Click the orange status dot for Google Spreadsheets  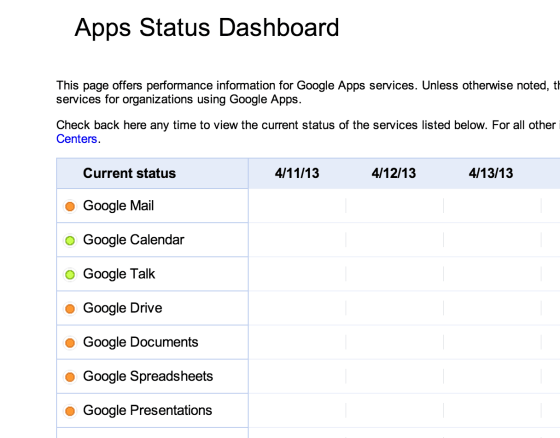(70, 377)
